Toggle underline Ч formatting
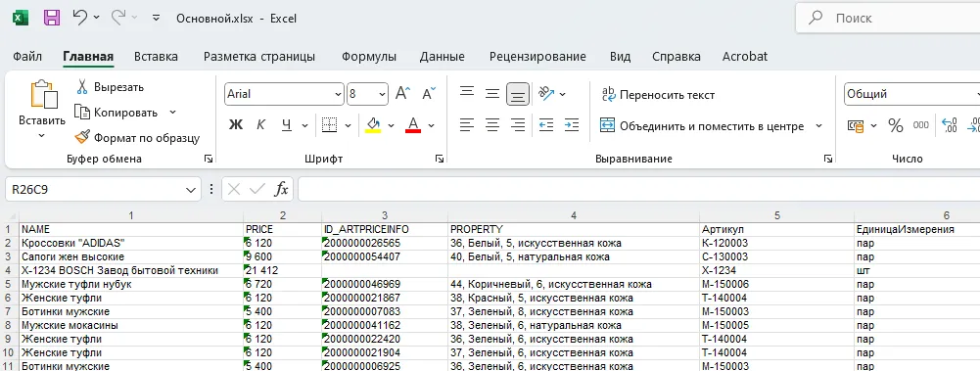Screen dimensions: 980x371 click(286, 125)
